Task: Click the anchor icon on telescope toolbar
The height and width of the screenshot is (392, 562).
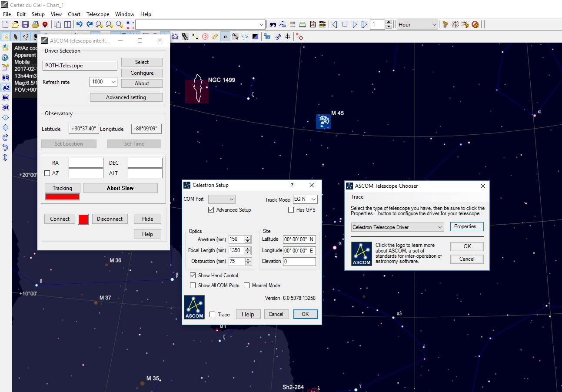Action: point(287,37)
